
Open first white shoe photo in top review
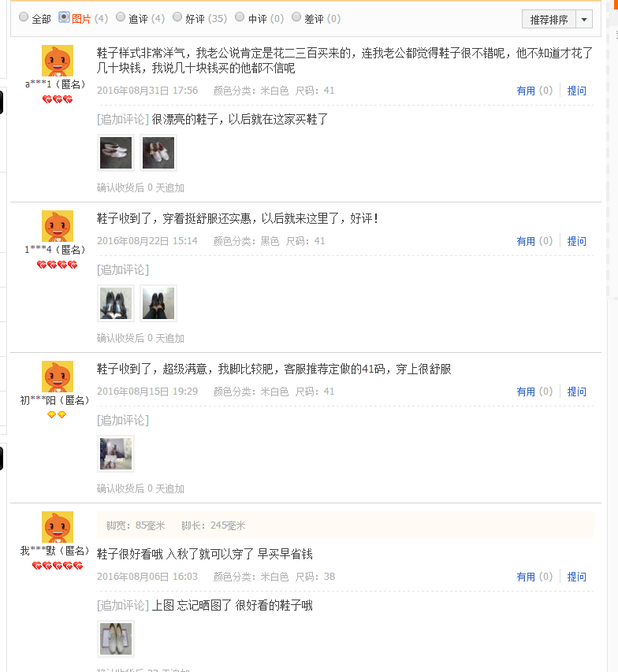point(116,153)
